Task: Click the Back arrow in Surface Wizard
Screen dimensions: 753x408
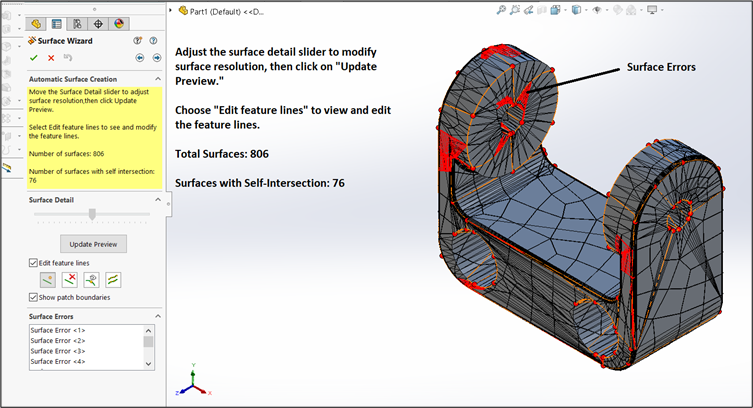Action: (140, 58)
